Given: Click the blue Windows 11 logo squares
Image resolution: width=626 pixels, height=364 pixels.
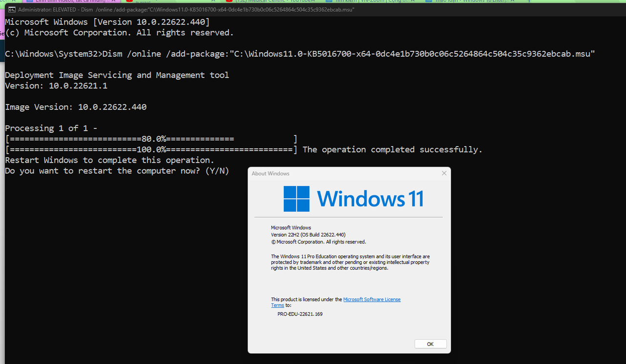Looking at the screenshot, I should coord(296,199).
